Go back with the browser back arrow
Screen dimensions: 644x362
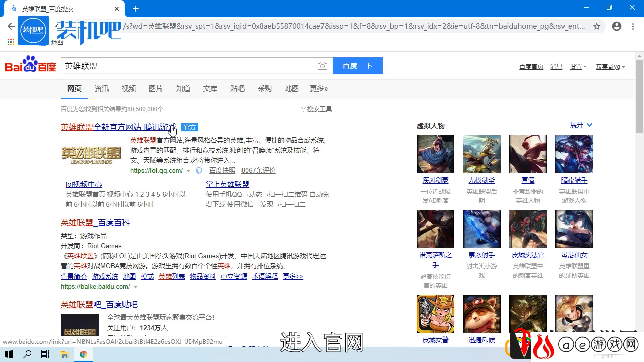point(11,26)
